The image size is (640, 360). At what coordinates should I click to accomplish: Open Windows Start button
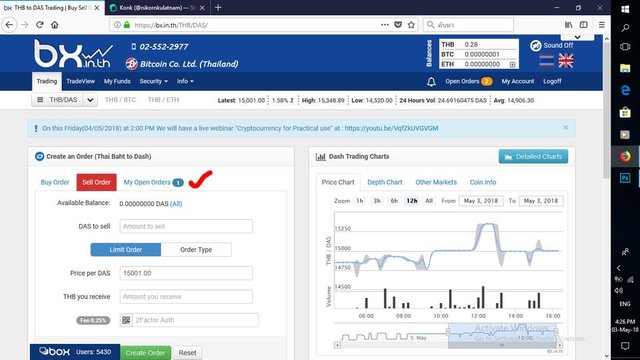[x=625, y=9]
